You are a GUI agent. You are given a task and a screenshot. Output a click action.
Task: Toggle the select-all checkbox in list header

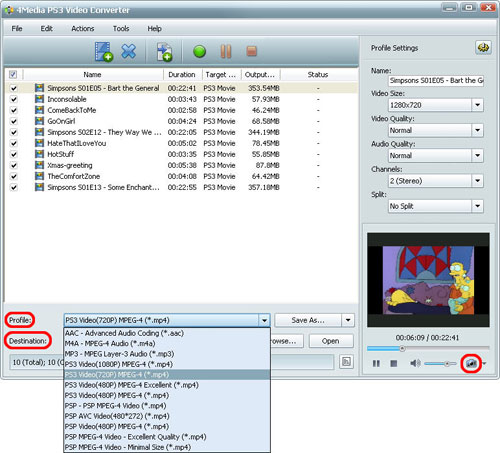[x=13, y=74]
